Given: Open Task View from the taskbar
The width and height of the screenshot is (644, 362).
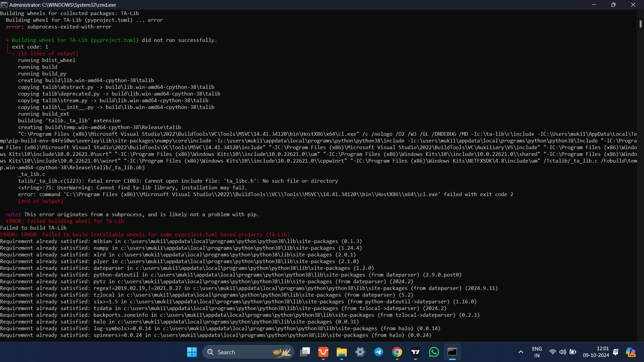Looking at the screenshot, I should pos(305,352).
